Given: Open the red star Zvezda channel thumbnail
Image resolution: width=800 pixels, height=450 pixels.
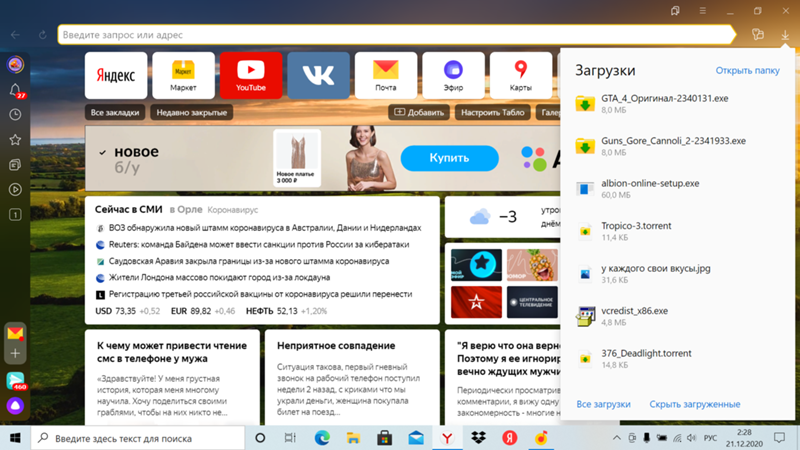Looking at the screenshot, I should tap(476, 302).
